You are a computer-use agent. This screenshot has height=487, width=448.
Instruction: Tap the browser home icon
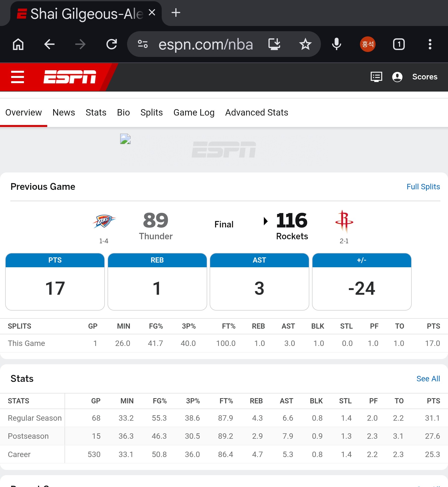coord(18,45)
